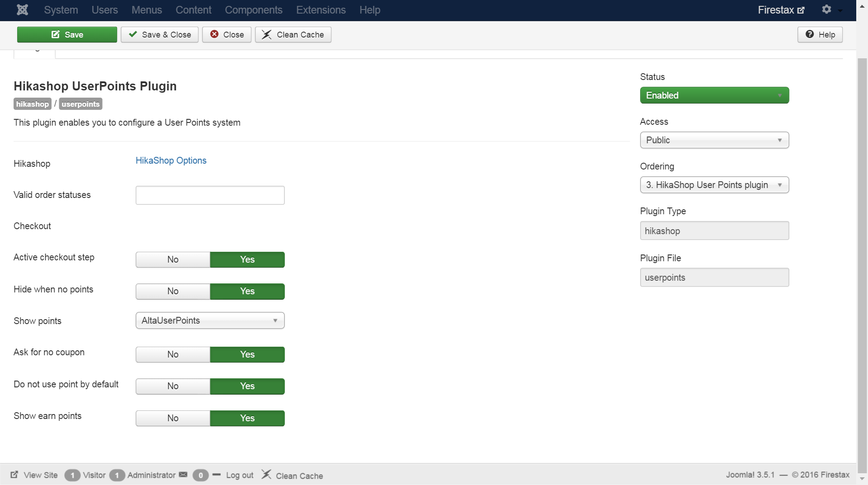Set Hide when no points to No
The height and width of the screenshot is (485, 868).
pos(173,291)
